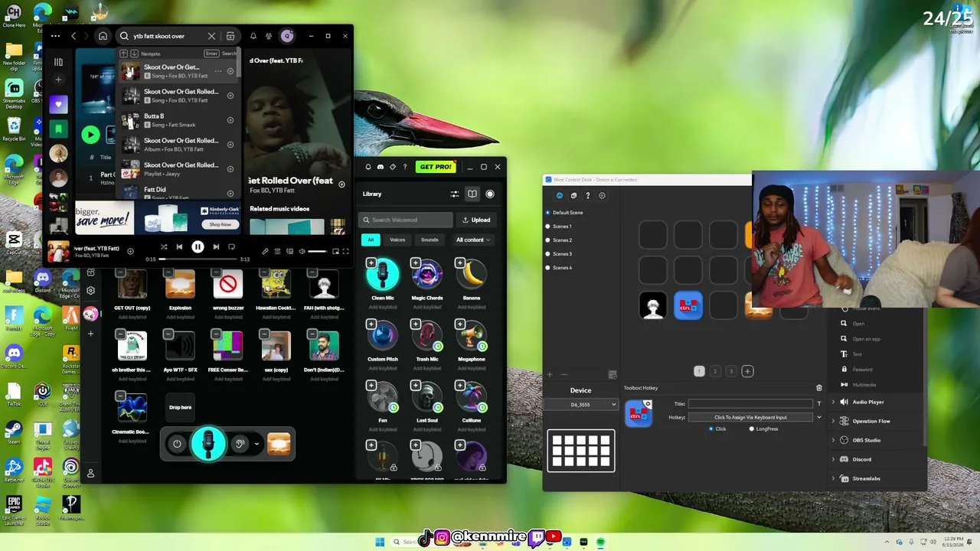Open Spotify fullscreen view

click(x=345, y=251)
